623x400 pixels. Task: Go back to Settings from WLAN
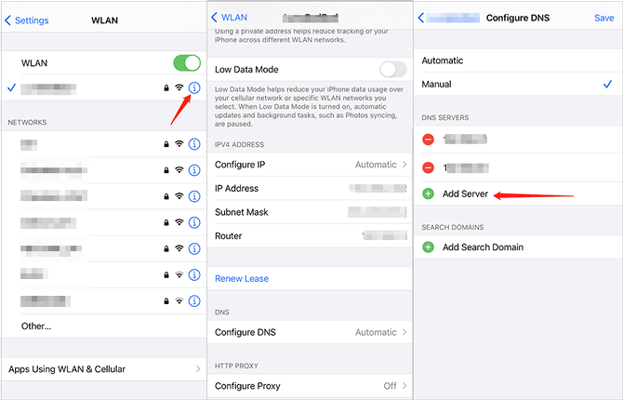pos(27,20)
